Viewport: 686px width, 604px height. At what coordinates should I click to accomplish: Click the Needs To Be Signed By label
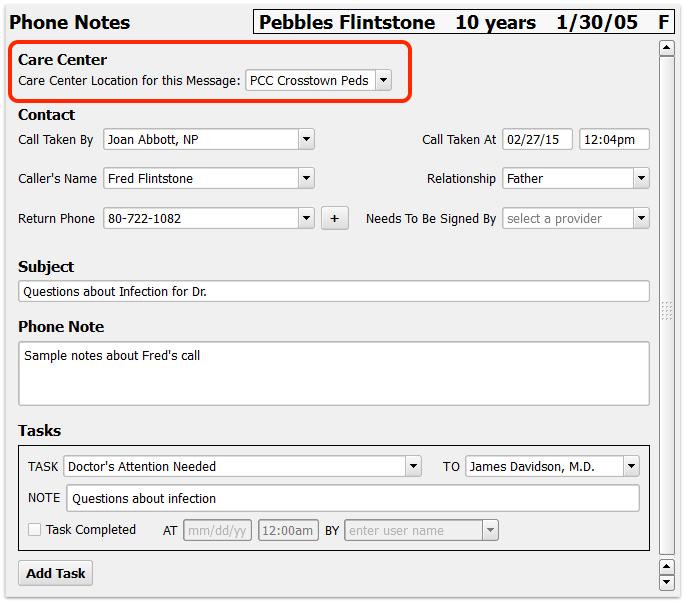coord(431,218)
